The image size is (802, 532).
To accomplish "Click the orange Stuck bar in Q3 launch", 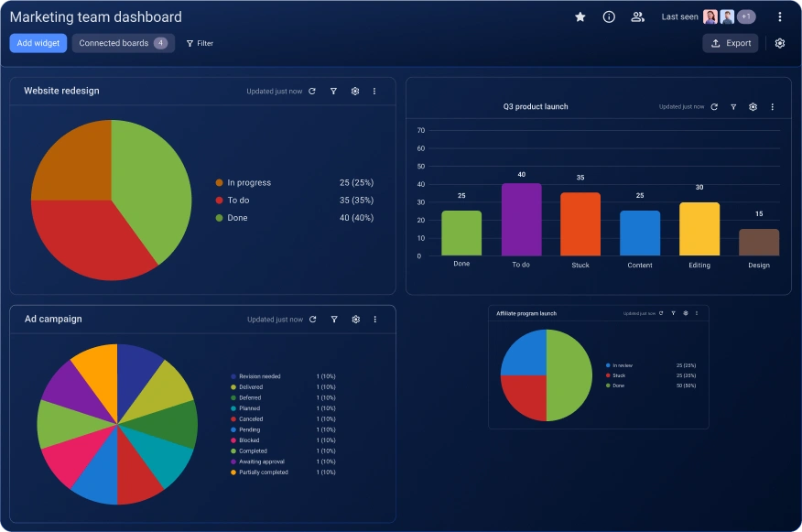I will pos(580,224).
